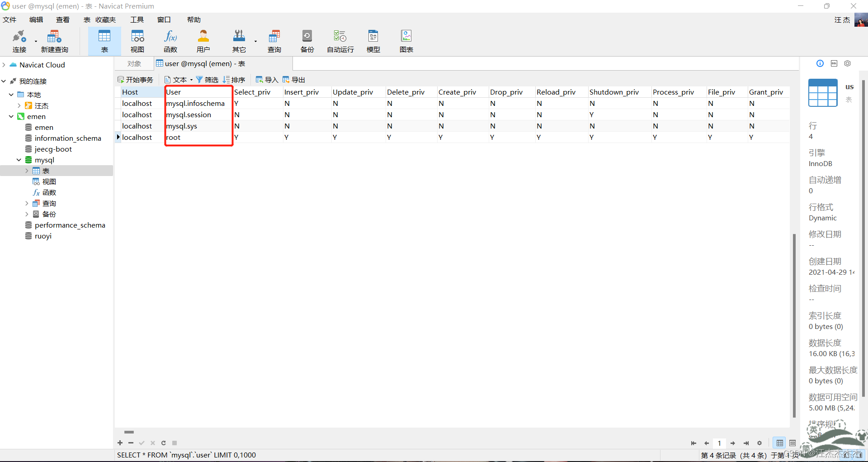Expand the 备份 node under mysql

coord(27,214)
